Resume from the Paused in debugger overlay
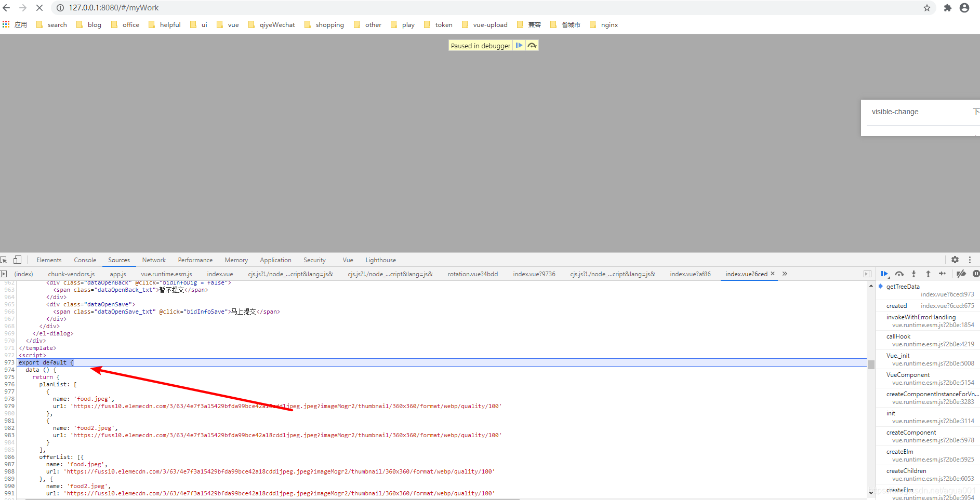980x500 pixels. click(x=519, y=46)
